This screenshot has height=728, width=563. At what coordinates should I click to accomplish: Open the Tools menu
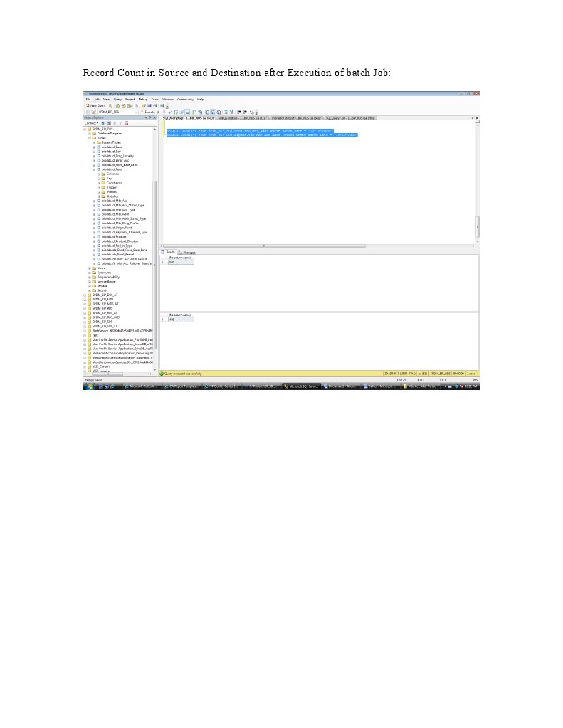[154, 100]
